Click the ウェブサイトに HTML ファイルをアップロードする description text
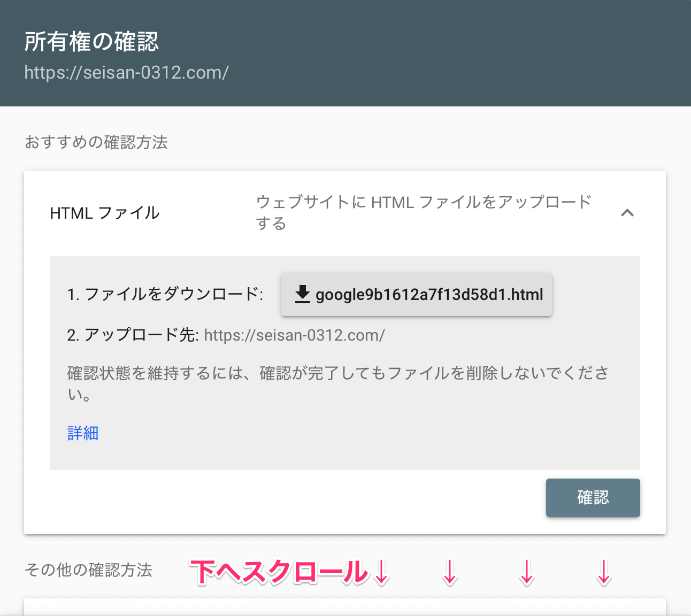The width and height of the screenshot is (691, 616). [x=423, y=213]
